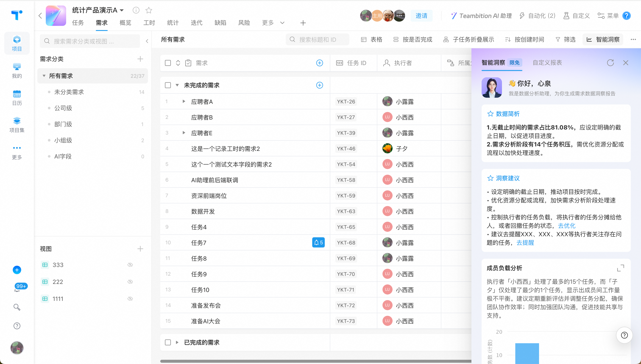
Task: Click reminder bell badge on 任务7
Action: (318, 243)
